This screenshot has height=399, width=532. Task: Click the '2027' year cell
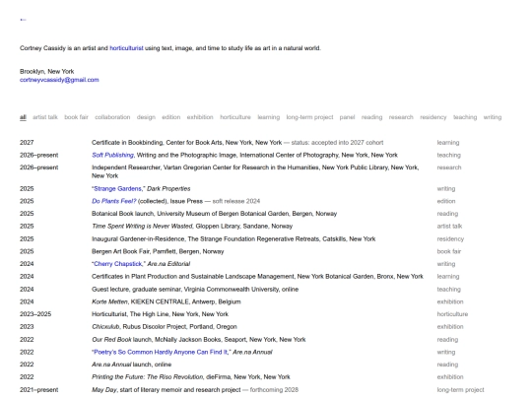27,143
